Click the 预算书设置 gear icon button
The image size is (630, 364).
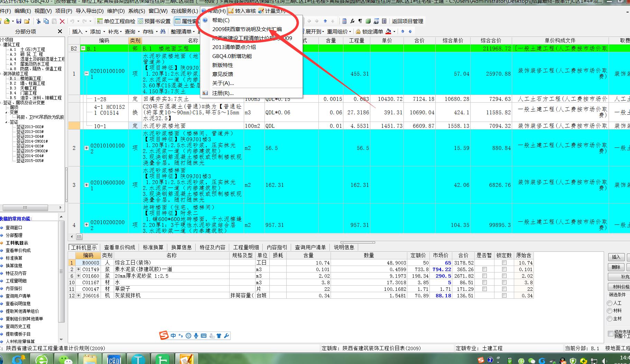click(x=154, y=21)
